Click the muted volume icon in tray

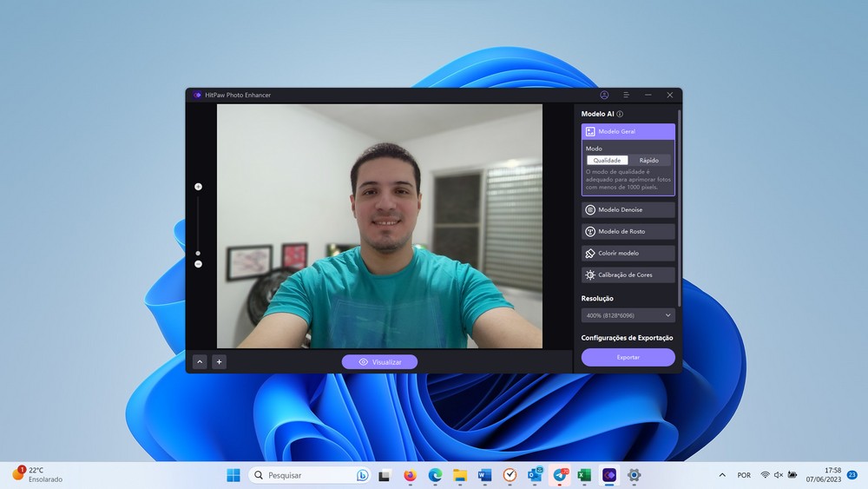(779, 475)
